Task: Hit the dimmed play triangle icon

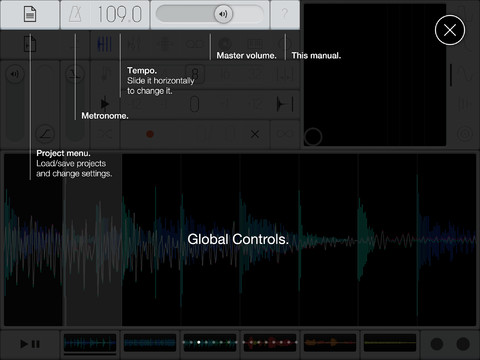Action: point(105,104)
